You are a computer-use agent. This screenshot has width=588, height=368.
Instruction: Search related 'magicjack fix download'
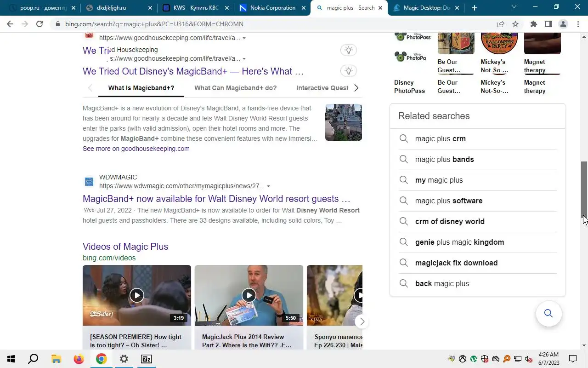[478, 263]
